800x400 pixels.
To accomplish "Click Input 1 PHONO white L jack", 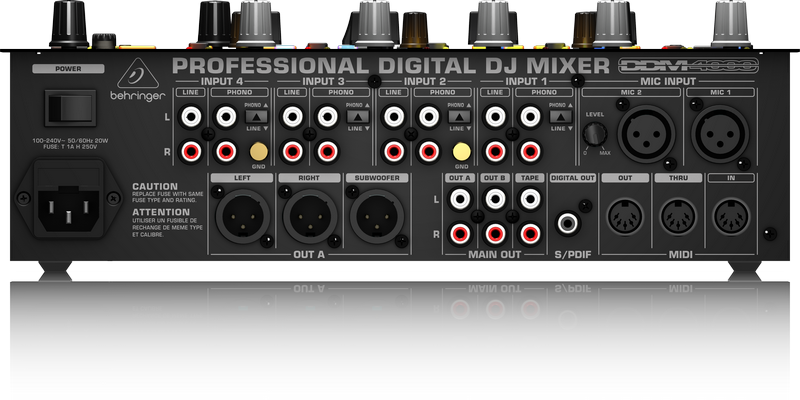I will 530,117.
